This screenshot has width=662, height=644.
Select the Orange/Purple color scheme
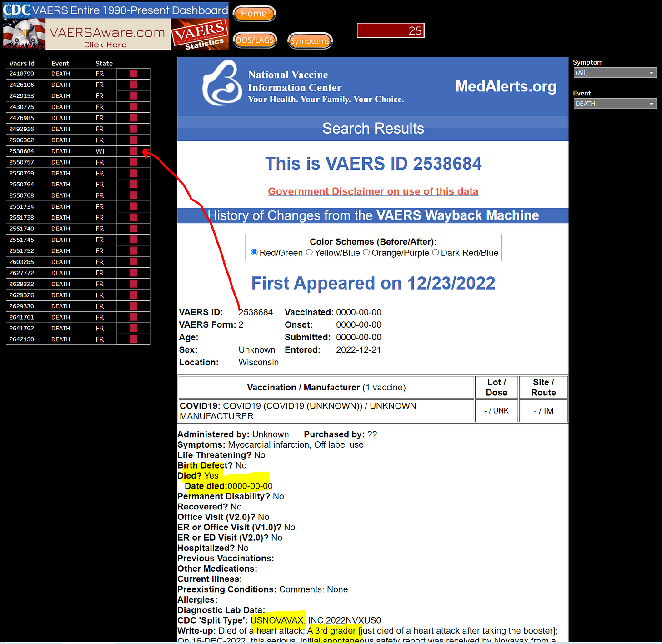coord(366,252)
